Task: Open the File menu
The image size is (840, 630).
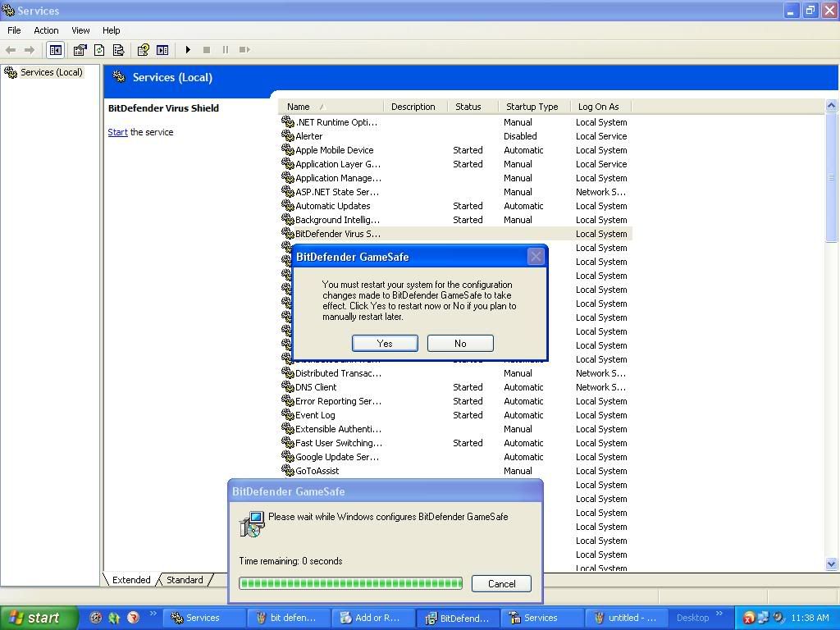Action: 15,30
